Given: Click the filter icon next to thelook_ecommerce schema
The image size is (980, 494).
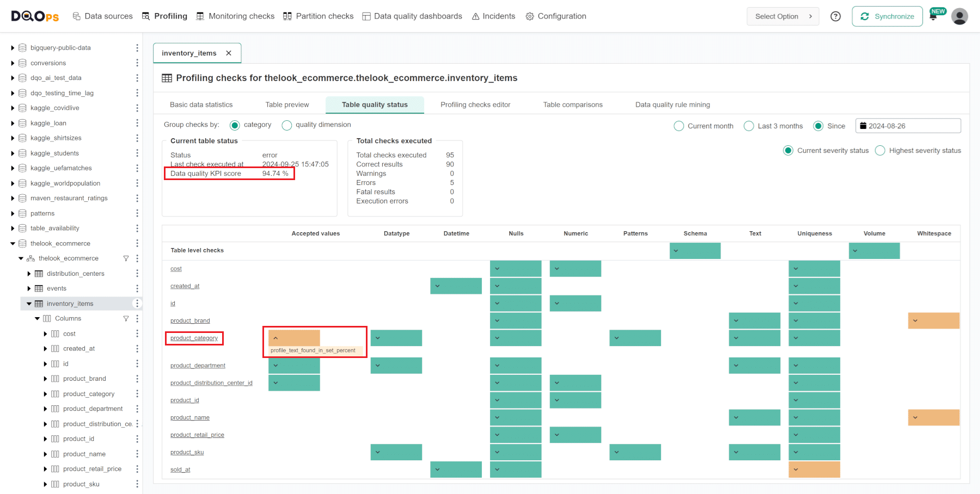Looking at the screenshot, I should click(x=126, y=258).
